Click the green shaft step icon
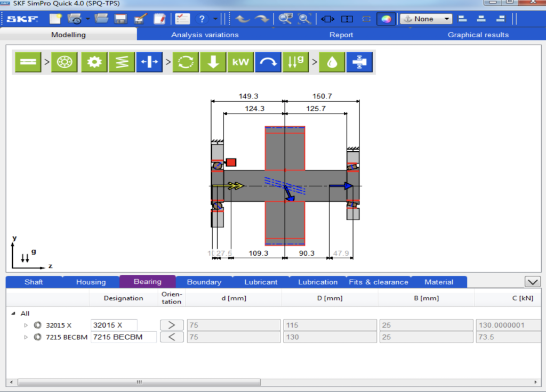The width and height of the screenshot is (546, 392). tap(27, 62)
